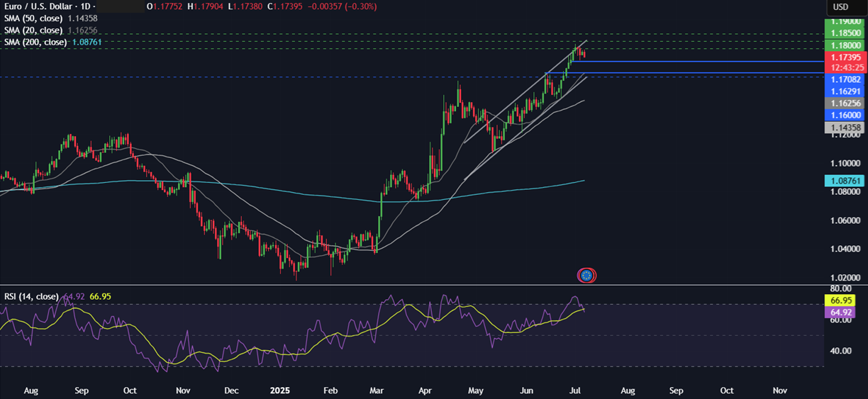Click the green 1.19000 price label
The image size is (868, 399).
click(x=845, y=23)
